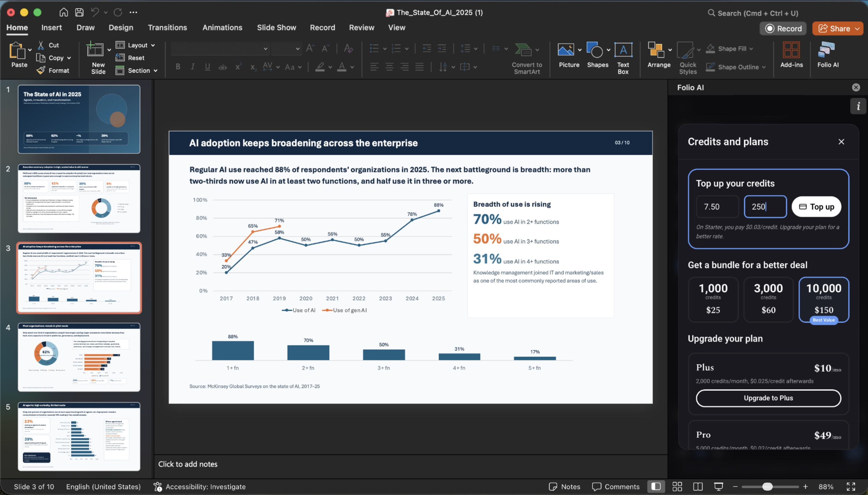
Task: Click to add notes area
Action: pos(411,464)
